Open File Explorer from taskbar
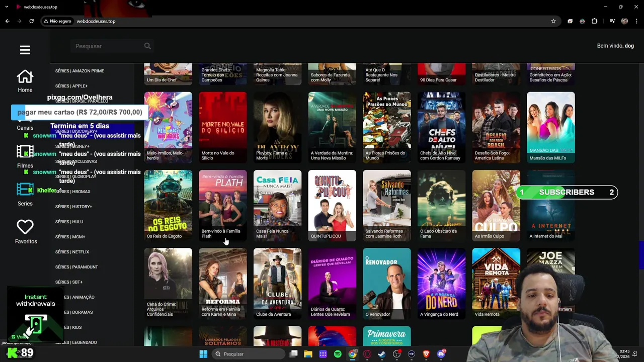 coord(308,354)
